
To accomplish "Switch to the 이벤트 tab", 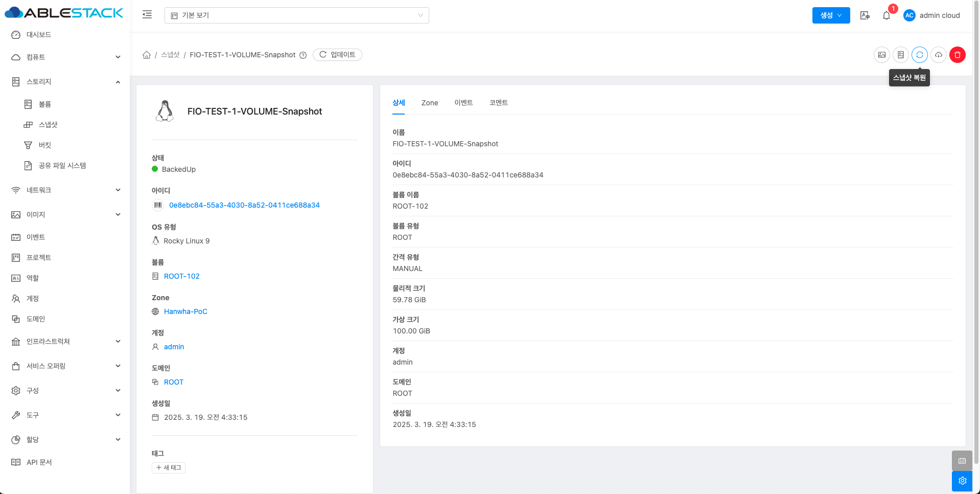I will (463, 103).
